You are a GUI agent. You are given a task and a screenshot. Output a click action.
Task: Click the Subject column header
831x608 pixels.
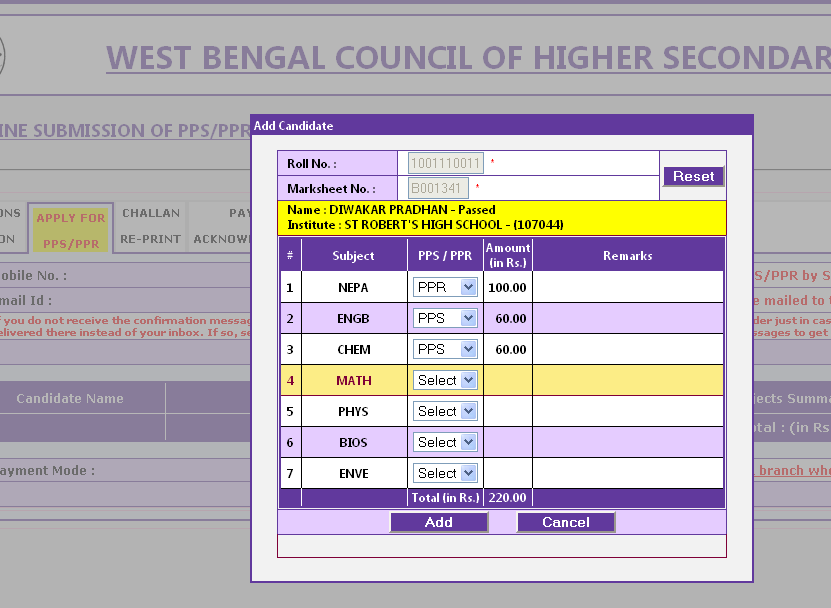point(353,255)
